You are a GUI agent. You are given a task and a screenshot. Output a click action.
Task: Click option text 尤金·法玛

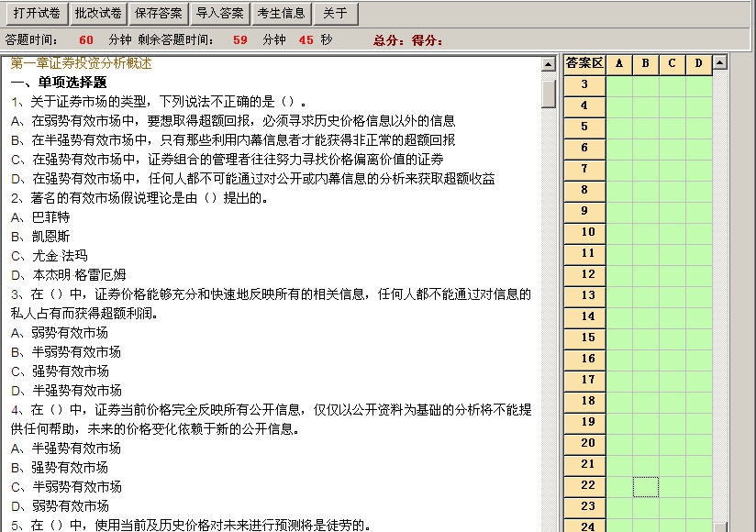[60, 256]
